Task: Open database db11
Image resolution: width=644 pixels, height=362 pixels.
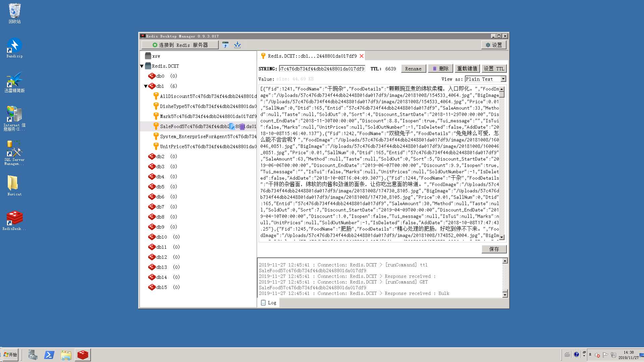Action: click(164, 247)
